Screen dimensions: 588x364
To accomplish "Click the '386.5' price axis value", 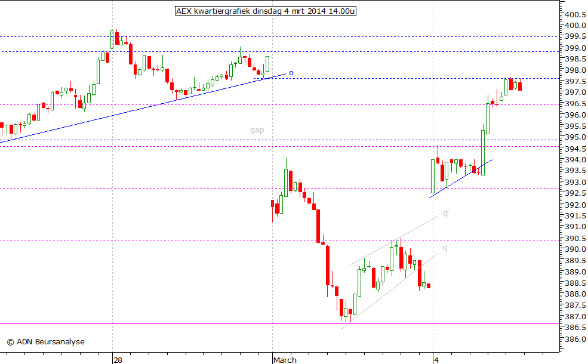I will pyautogui.click(x=575, y=328).
